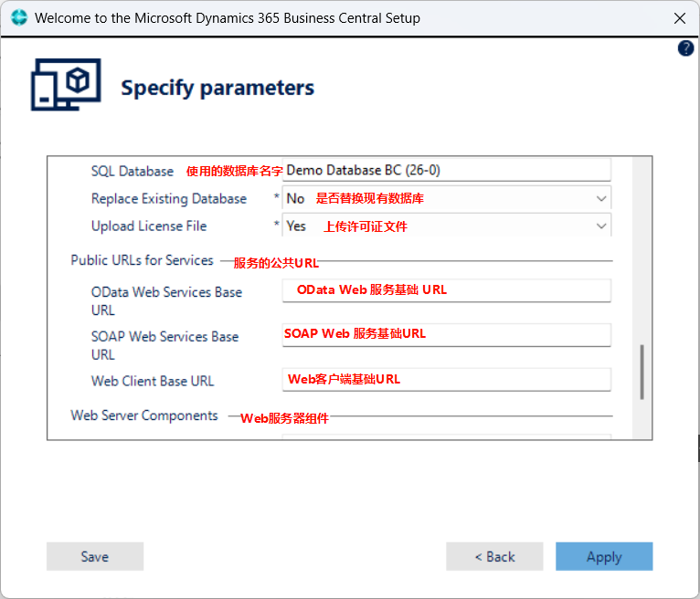This screenshot has width=700, height=599.
Task: Click the Web Client Base URL label
Action: [x=153, y=381]
